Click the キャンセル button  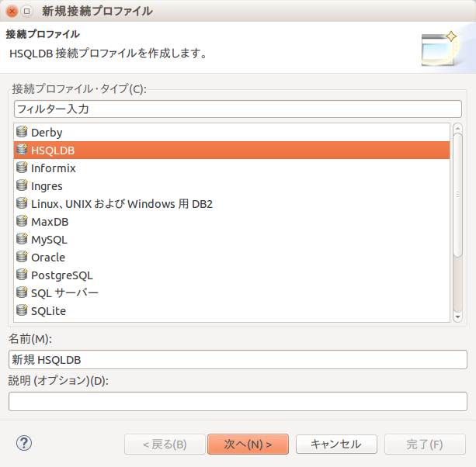[336, 445]
